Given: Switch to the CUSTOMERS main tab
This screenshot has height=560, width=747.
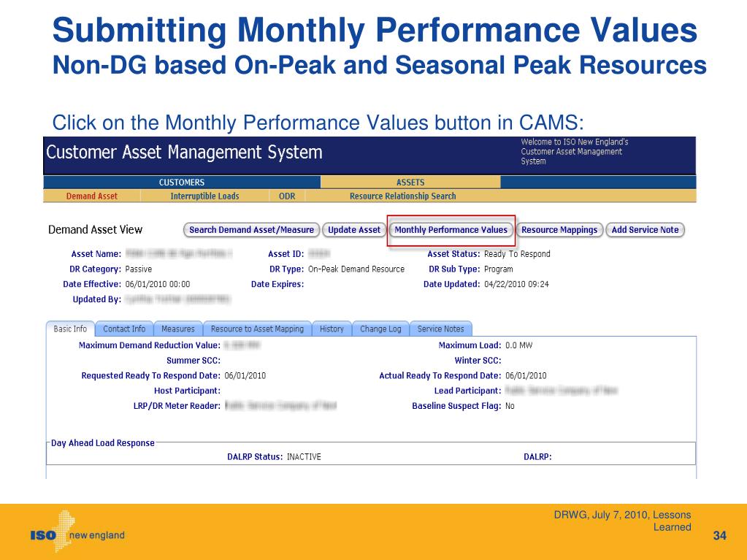Looking at the screenshot, I should point(182,183).
